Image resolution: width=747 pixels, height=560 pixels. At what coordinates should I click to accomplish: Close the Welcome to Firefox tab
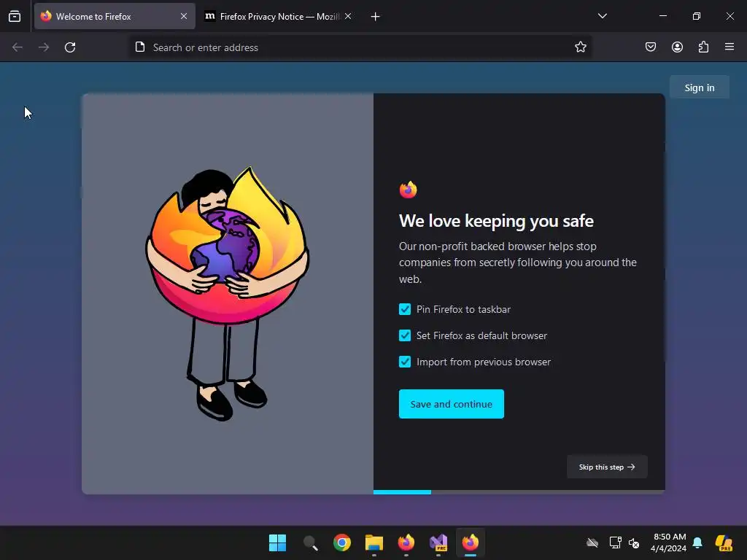[x=184, y=16]
